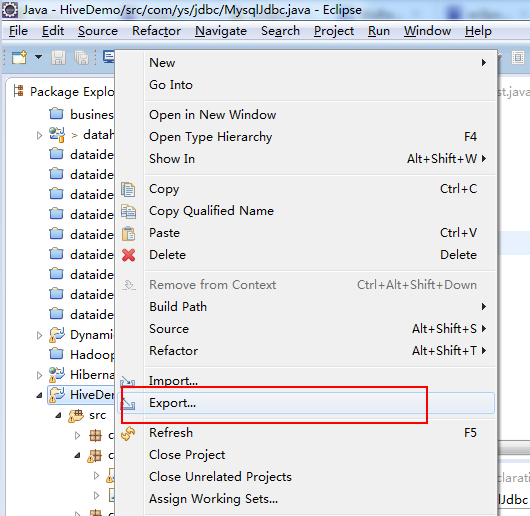Open the Run menu
Screen dimensions: 530x516
[x=379, y=31]
